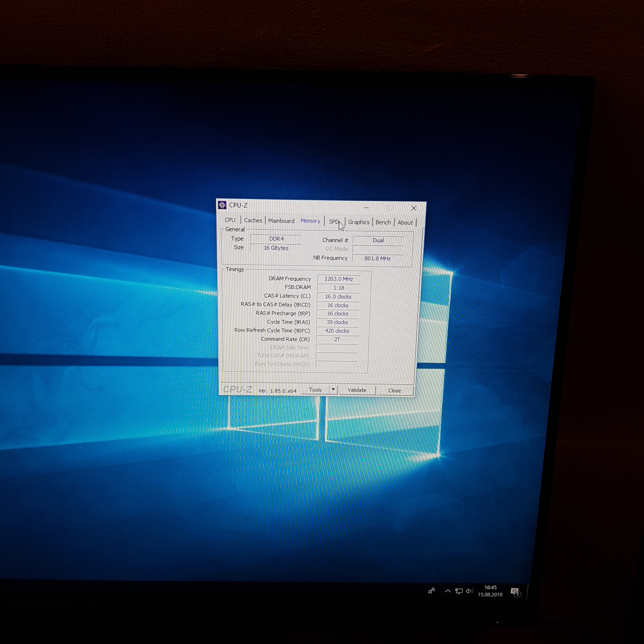Image resolution: width=644 pixels, height=644 pixels.
Task: Click the tRFC 420 clocks value
Action: (337, 331)
